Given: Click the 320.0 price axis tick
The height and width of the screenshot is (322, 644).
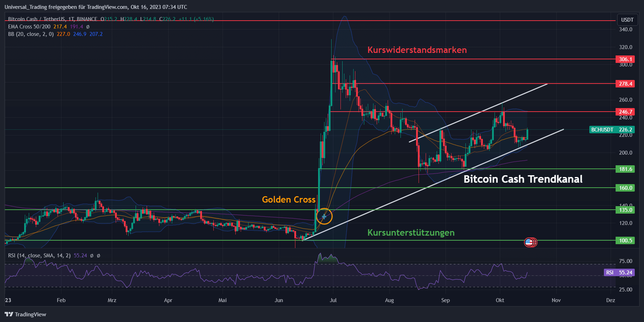Looking at the screenshot, I should point(626,47).
